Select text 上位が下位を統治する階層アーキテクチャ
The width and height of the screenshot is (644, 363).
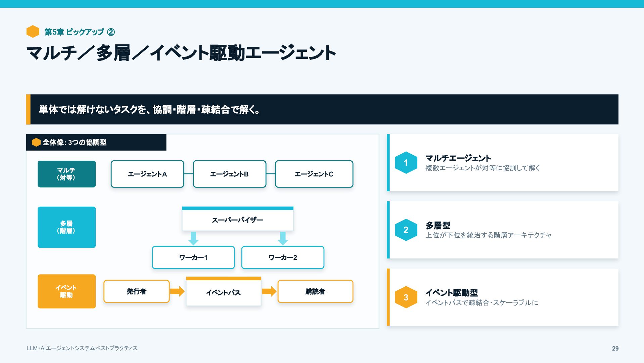[489, 235]
